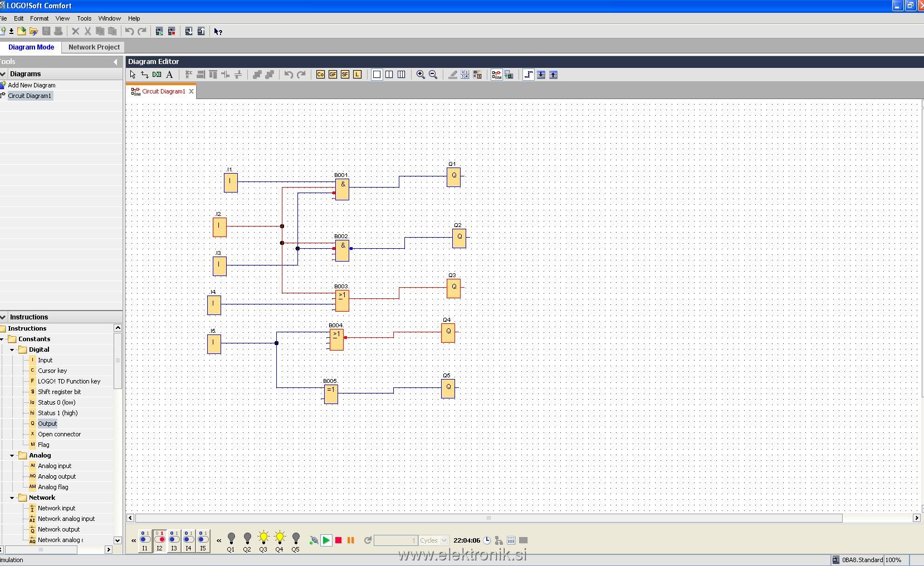
Task: Collapse the Diagrams panel section
Action: click(x=3, y=73)
